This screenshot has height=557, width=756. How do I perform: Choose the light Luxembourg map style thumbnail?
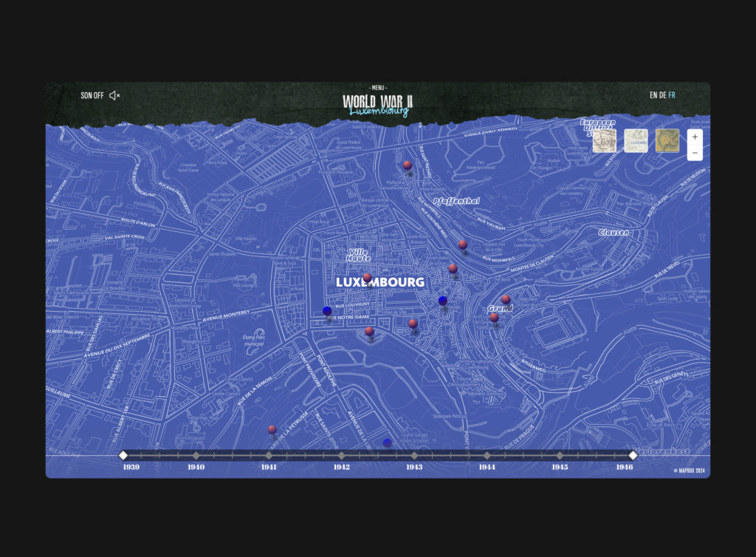636,140
